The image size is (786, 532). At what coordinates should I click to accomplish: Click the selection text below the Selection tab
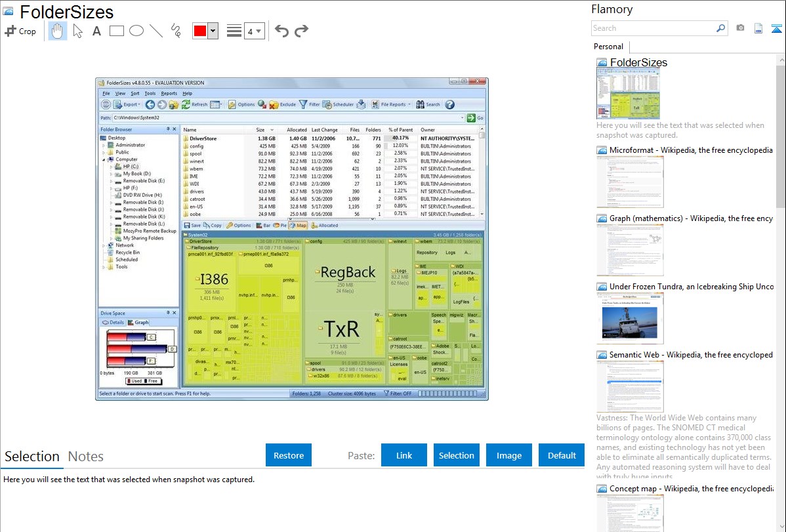[129, 480]
